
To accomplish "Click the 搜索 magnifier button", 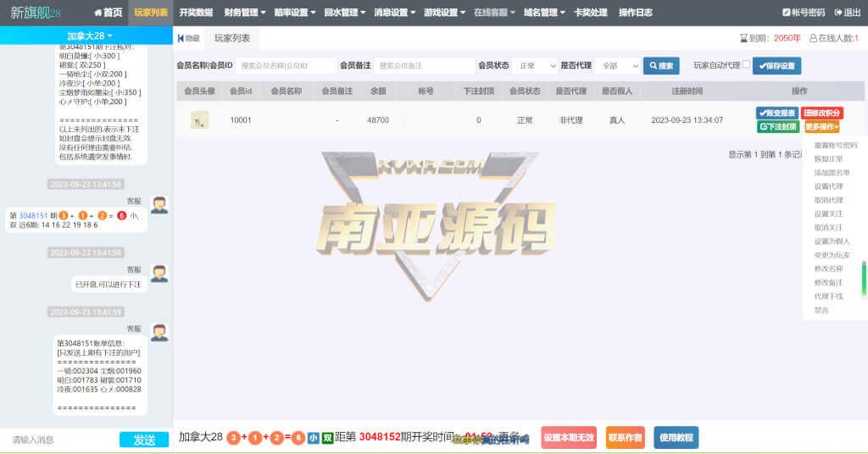I will pyautogui.click(x=661, y=65).
